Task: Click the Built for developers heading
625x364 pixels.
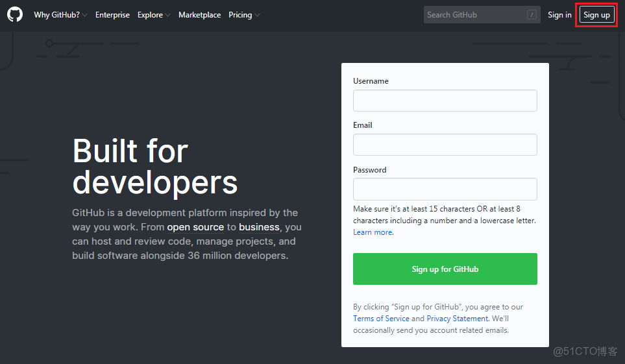Action: (x=155, y=167)
